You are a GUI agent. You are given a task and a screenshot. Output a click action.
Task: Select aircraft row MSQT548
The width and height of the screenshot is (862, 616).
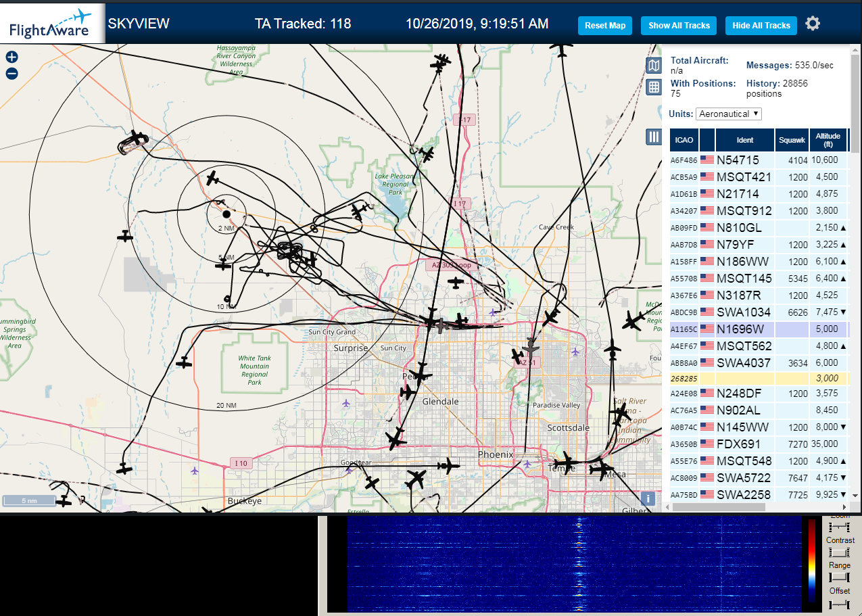[759, 461]
